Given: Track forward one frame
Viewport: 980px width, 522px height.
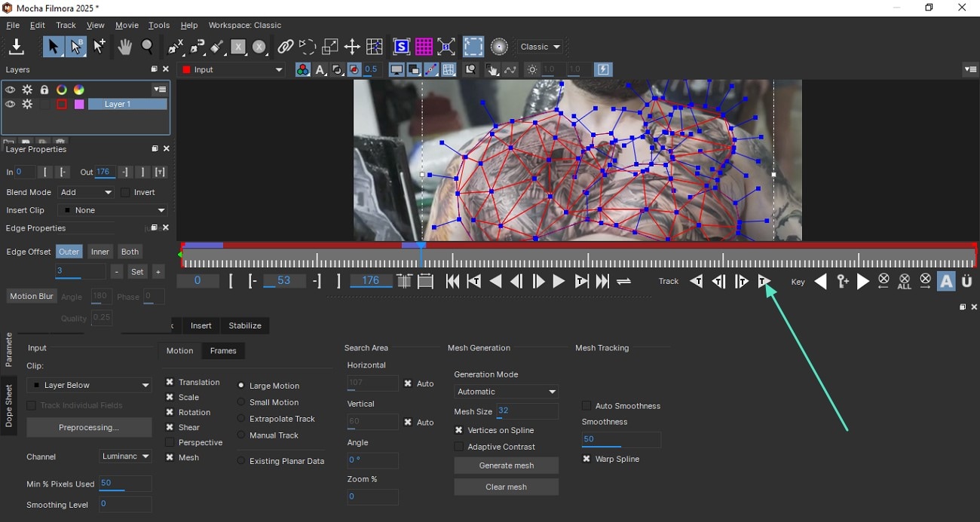Looking at the screenshot, I should click(x=742, y=282).
